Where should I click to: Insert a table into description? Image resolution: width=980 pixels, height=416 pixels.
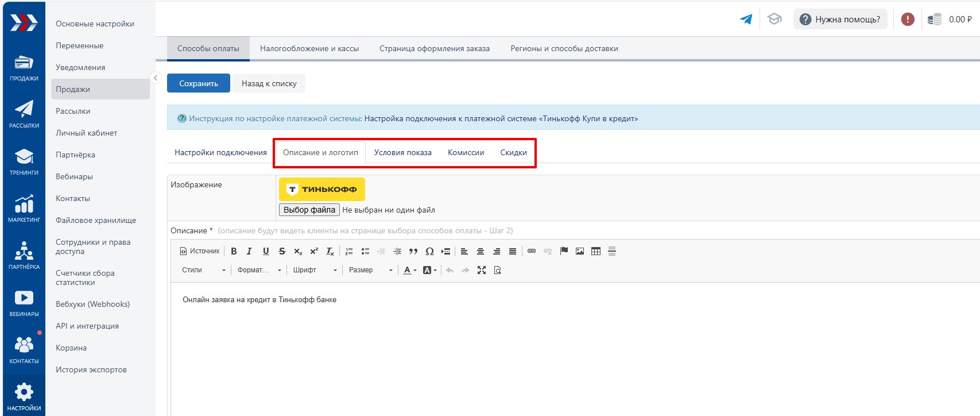point(596,251)
